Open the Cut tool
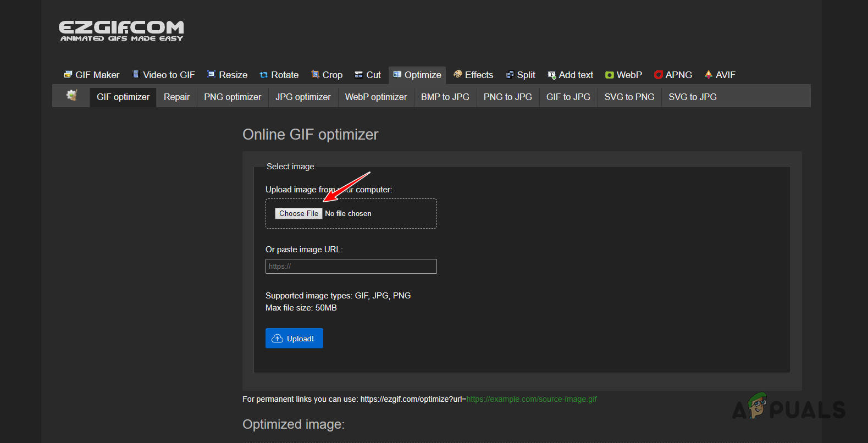Viewport: 868px width, 443px height. (x=368, y=75)
